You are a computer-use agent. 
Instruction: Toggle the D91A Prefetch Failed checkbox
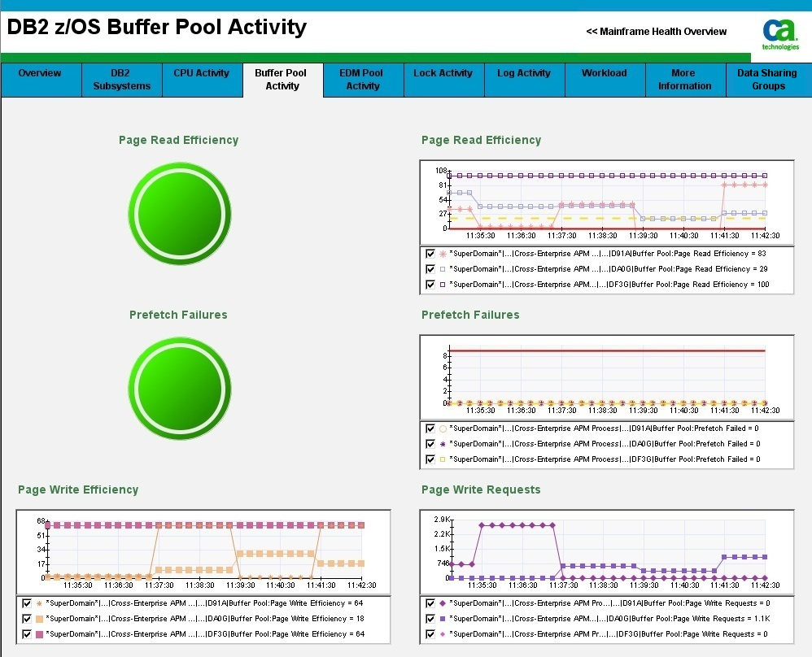click(x=430, y=429)
